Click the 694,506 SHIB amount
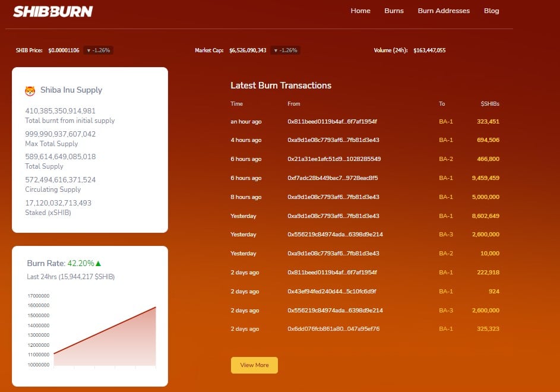560x392 pixels. click(x=488, y=140)
